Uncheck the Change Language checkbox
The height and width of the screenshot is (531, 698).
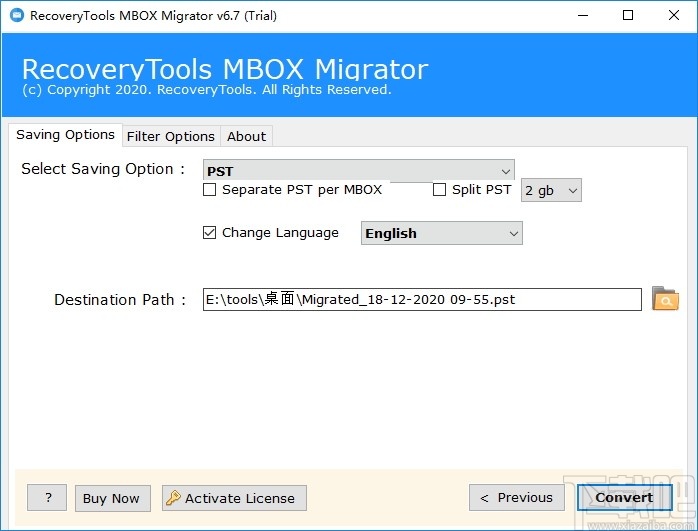pyautogui.click(x=209, y=232)
